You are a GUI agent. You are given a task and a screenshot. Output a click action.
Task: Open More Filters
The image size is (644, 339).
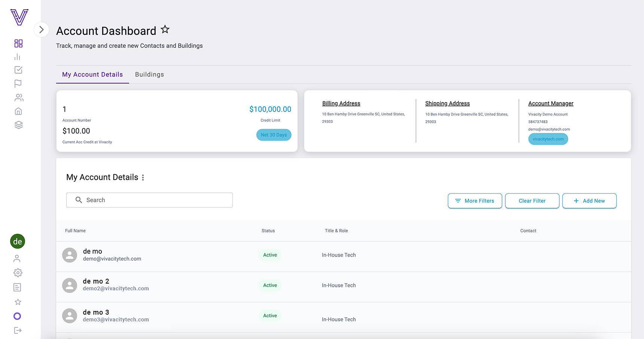475,201
